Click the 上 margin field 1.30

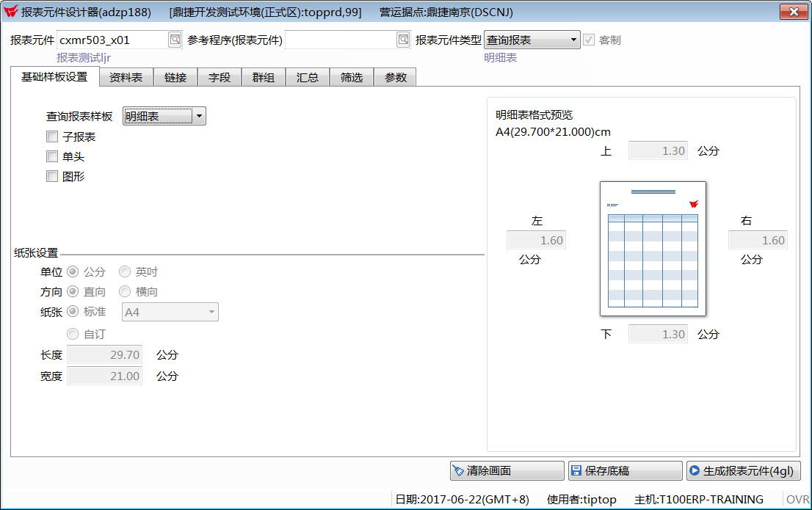click(659, 150)
